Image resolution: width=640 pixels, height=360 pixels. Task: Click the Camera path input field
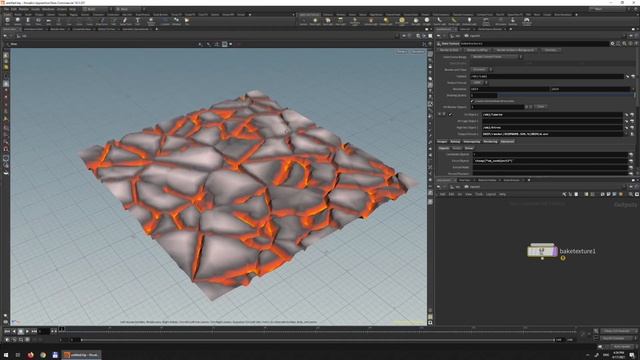pyautogui.click(x=547, y=76)
